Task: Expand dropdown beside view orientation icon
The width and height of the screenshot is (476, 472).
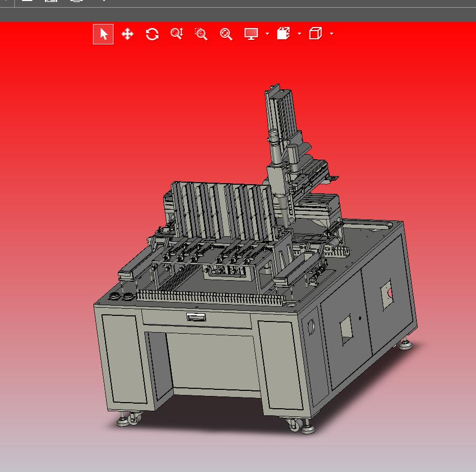Action: (x=299, y=34)
